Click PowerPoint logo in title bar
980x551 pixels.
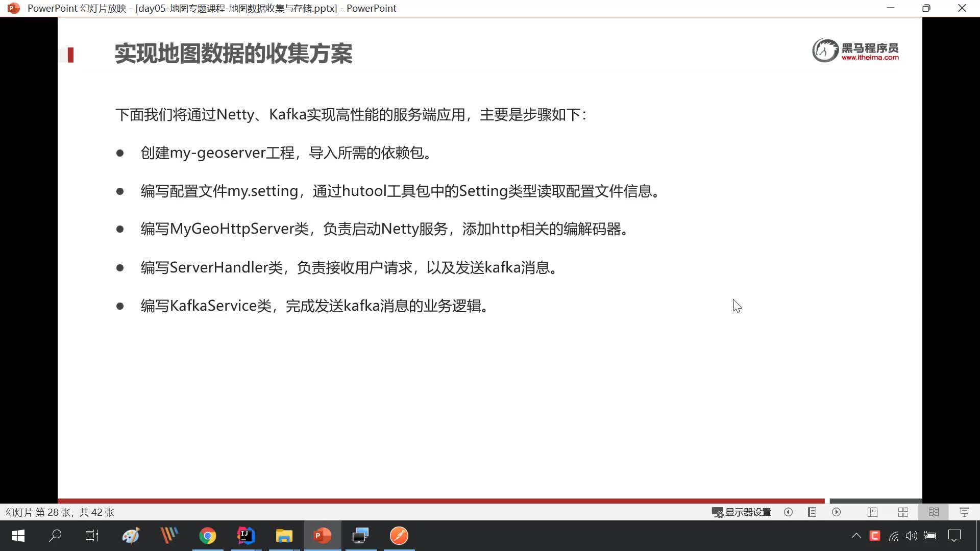(14, 8)
